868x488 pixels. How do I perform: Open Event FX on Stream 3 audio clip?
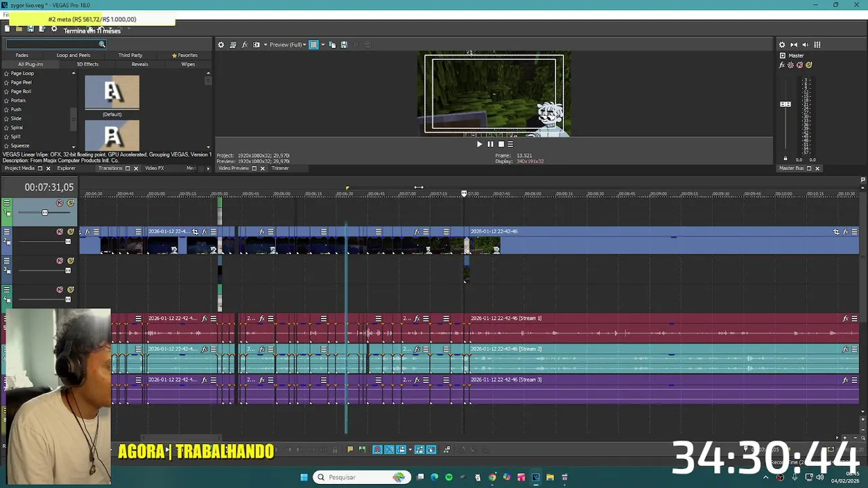point(846,380)
